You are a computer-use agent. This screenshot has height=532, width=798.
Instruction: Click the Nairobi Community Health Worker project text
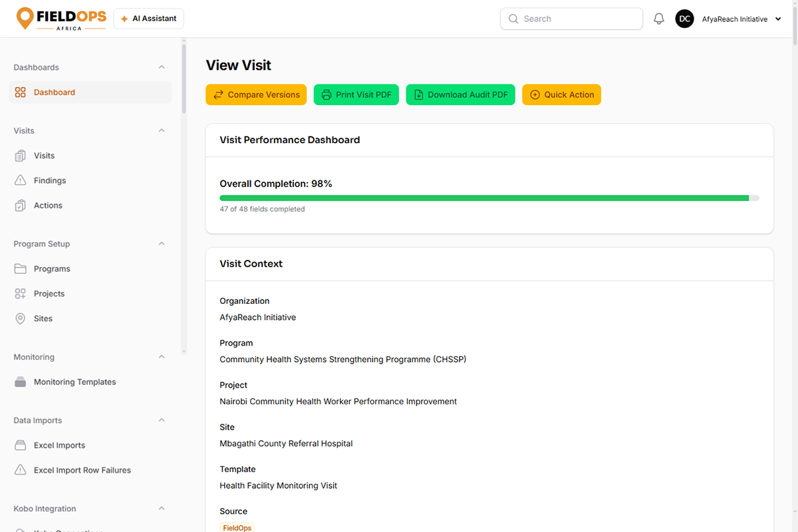coord(338,402)
